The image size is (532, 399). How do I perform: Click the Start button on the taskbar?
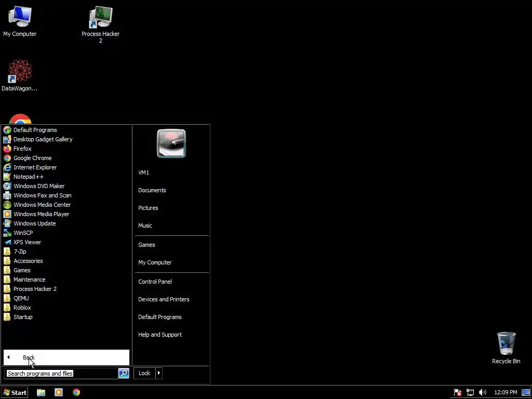pyautogui.click(x=15, y=393)
